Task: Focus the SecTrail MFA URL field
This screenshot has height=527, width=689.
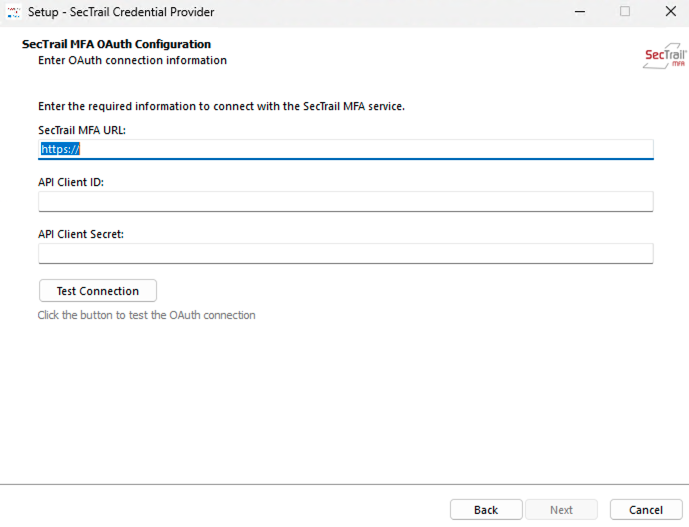Action: [345, 149]
